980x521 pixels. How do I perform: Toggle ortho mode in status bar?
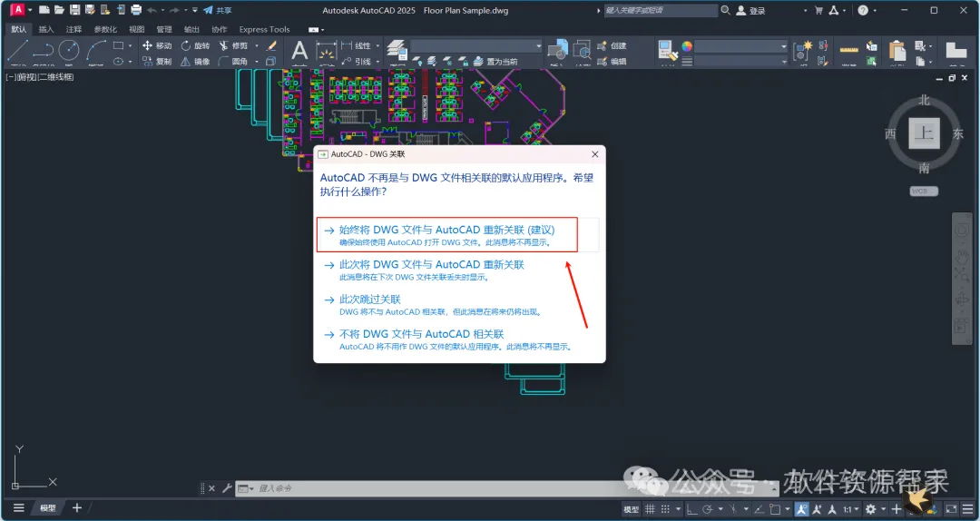[x=691, y=509]
